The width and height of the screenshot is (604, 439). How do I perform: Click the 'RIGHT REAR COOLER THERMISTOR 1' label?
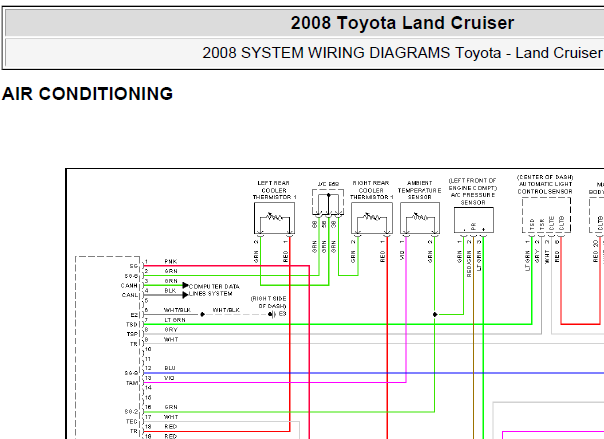coord(371,190)
